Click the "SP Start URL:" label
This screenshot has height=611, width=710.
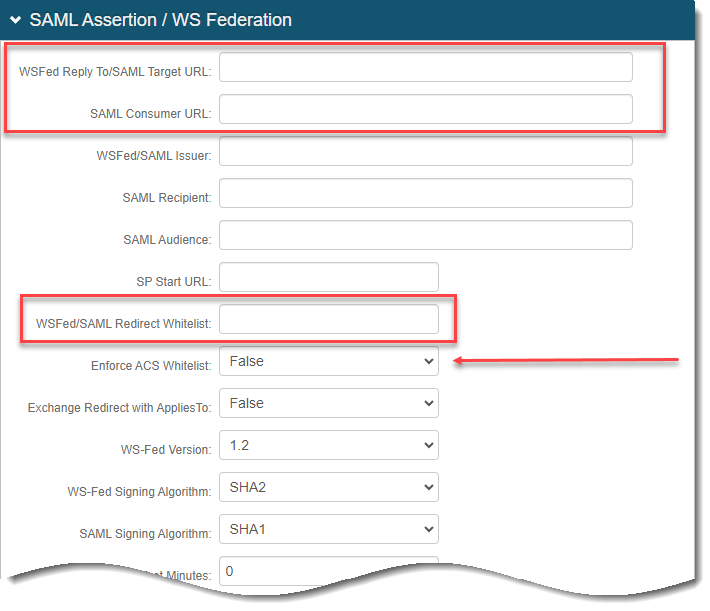(x=173, y=282)
